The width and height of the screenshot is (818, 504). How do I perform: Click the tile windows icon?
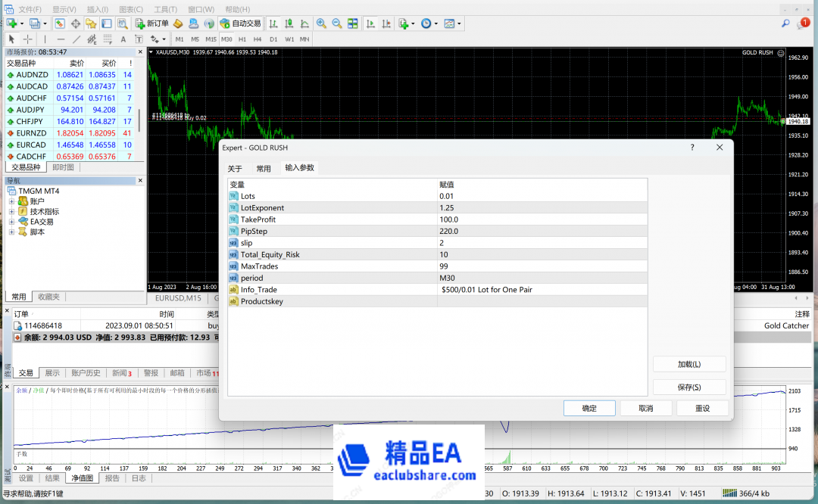point(352,23)
